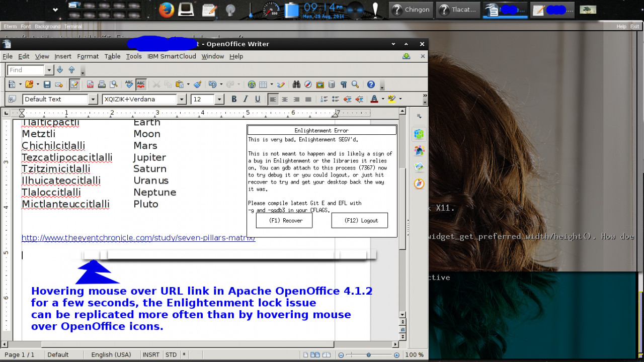Click the Decrease Indent icon
The width and height of the screenshot is (644, 362).
coord(347,99)
